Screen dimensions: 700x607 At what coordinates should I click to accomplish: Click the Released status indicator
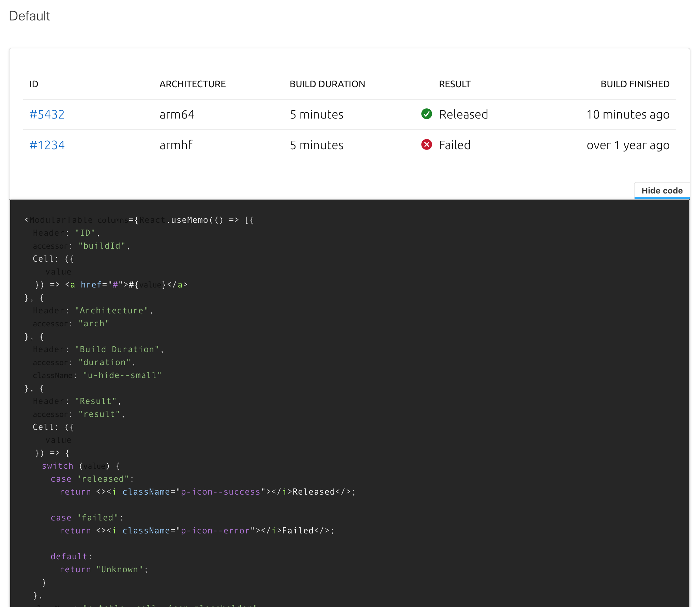(x=463, y=114)
